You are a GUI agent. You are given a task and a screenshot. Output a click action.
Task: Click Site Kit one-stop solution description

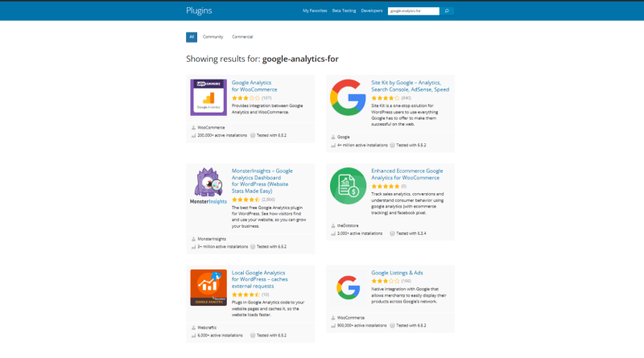pos(405,115)
